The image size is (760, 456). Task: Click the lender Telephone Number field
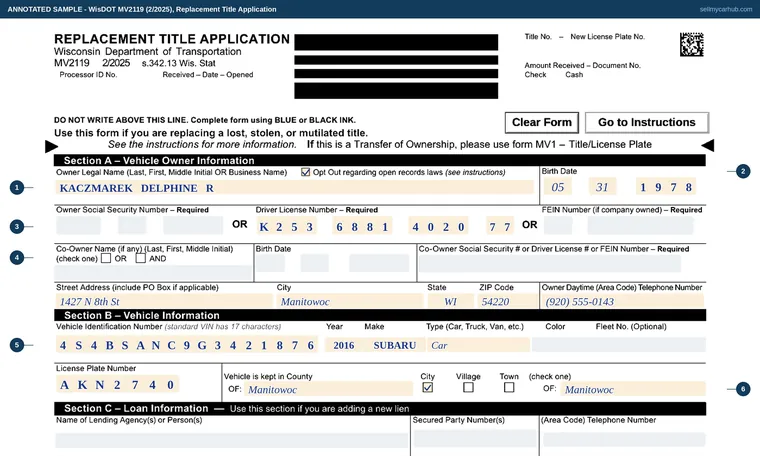624,439
